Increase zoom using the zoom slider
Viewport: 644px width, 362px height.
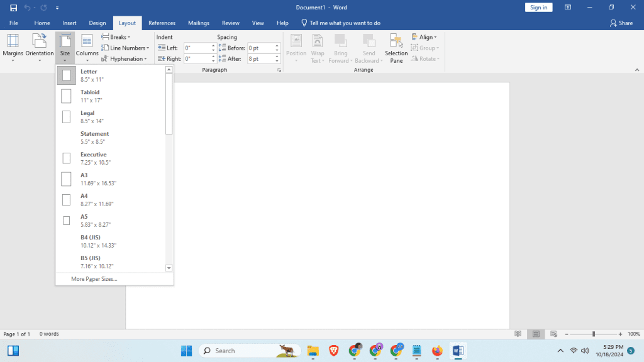620,334
